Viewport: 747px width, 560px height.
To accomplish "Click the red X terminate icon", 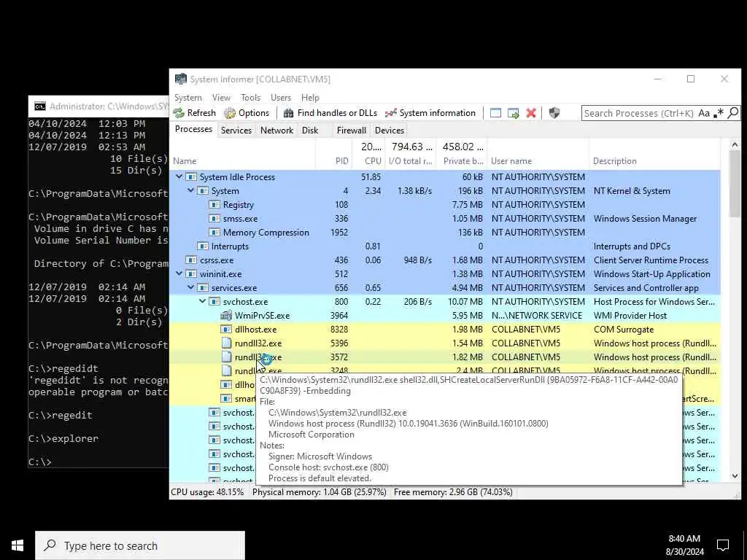I will pyautogui.click(x=531, y=113).
